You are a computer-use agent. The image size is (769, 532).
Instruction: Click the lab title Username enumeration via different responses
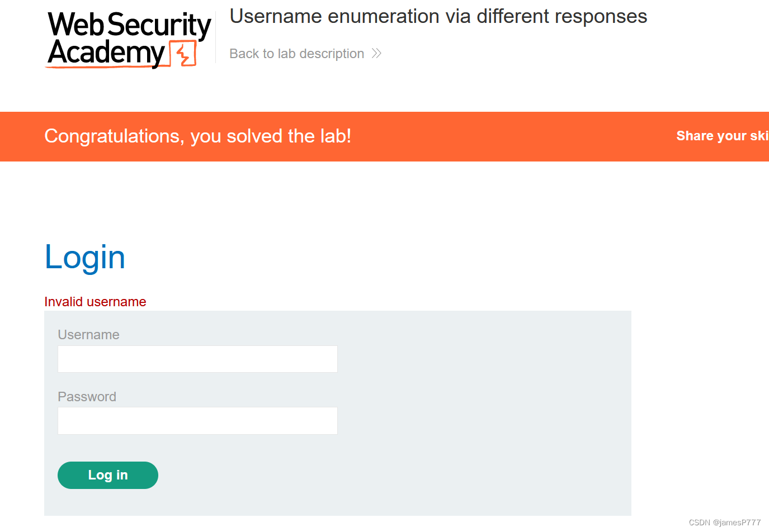438,16
